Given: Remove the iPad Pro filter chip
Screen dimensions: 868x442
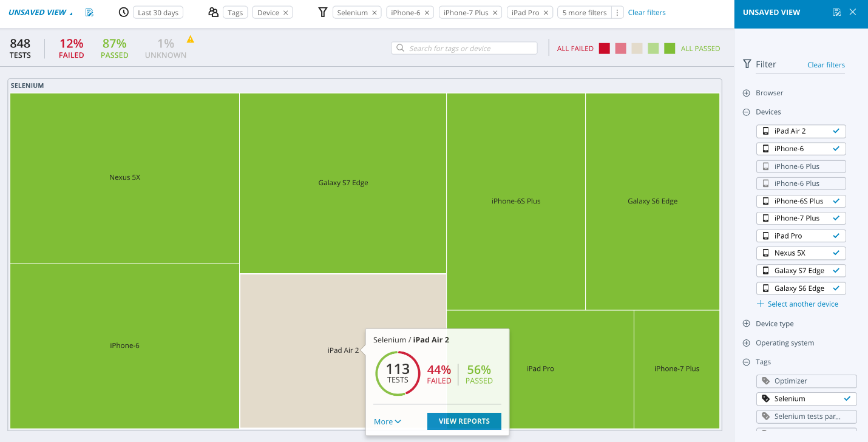Looking at the screenshot, I should 546,13.
